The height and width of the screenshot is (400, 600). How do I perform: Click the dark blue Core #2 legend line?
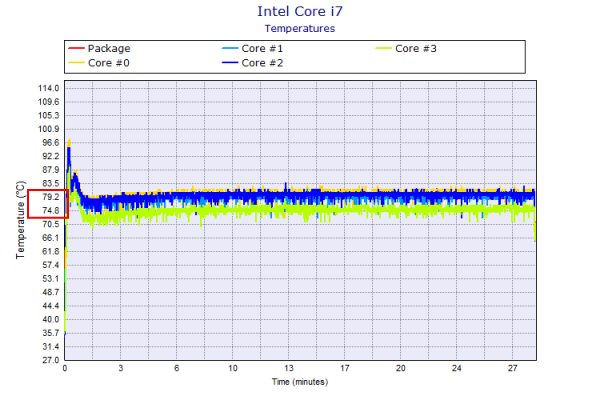[x=230, y=62]
